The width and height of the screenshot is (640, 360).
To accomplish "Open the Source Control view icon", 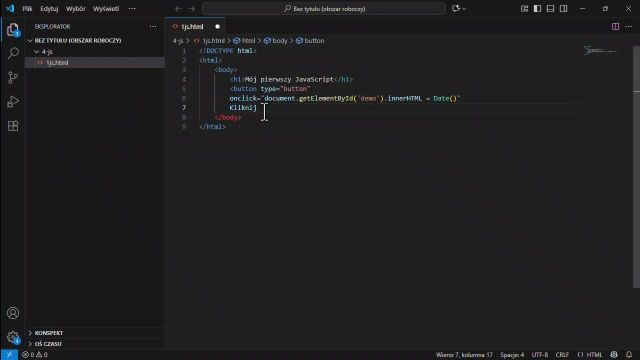I will (x=13, y=77).
